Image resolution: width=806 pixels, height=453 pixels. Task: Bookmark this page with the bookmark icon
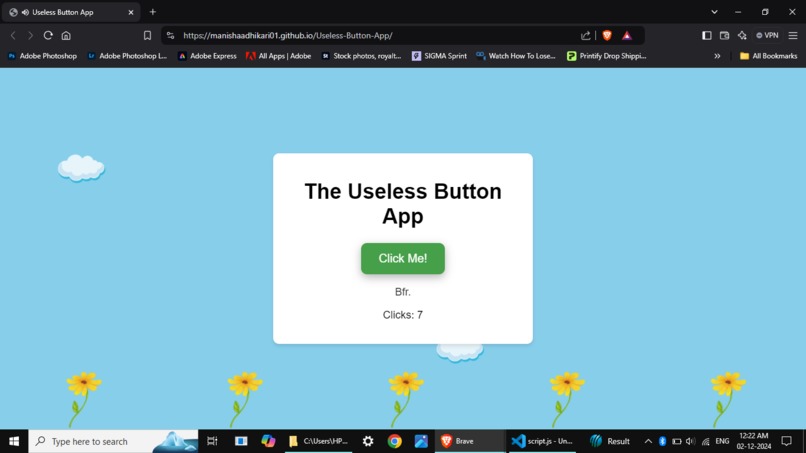pyautogui.click(x=148, y=35)
